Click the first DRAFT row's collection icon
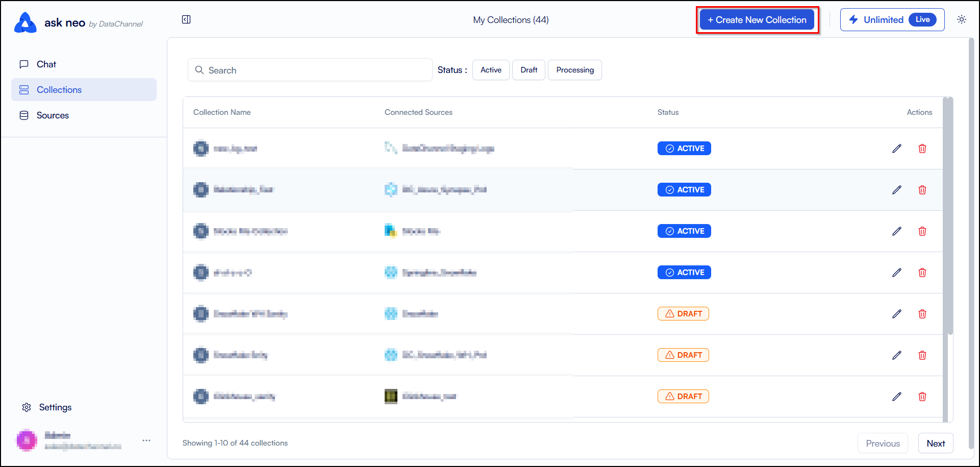The image size is (980, 467). (x=201, y=314)
